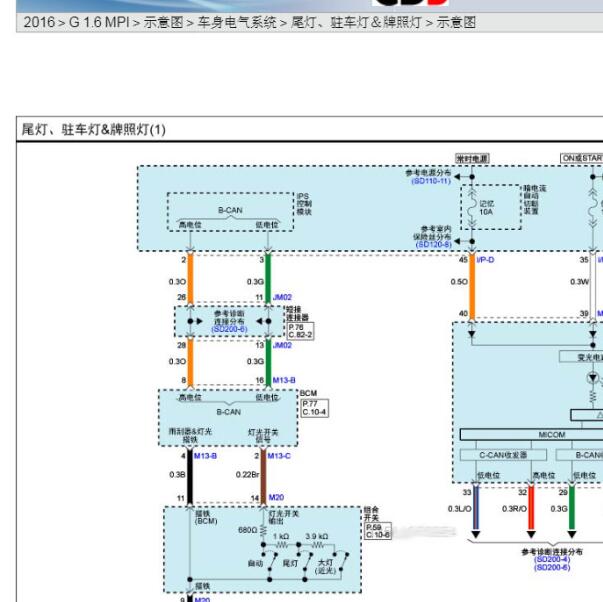The width and height of the screenshot is (603, 602).
Task: Click the IPS 控制模块 label
Action: (x=304, y=204)
